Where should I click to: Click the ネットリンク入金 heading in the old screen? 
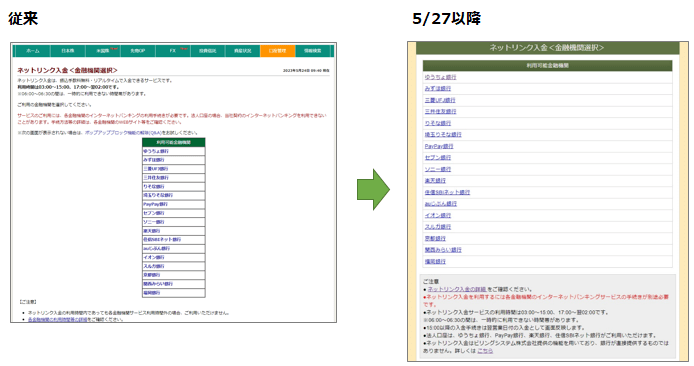(67, 70)
